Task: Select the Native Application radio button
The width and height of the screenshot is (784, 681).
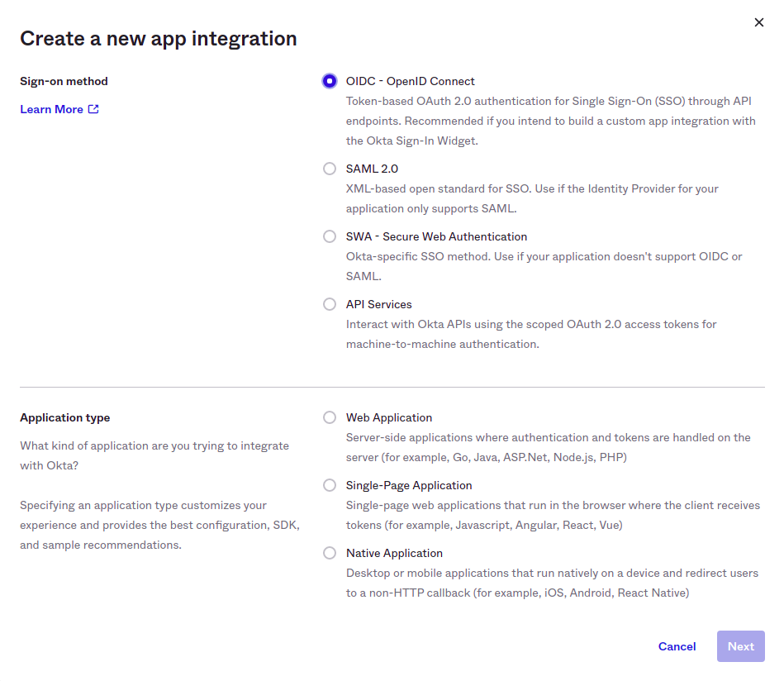Action: coord(330,553)
